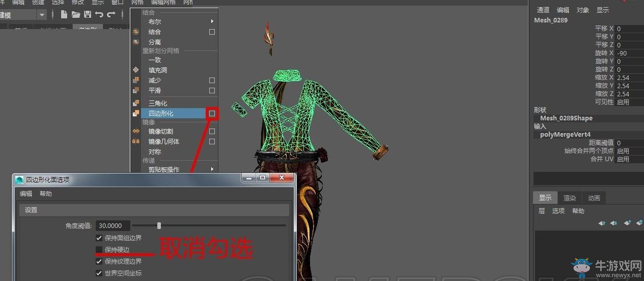The height and width of the screenshot is (281, 644).
Task: Click the Save Scene floppy icon
Action: 88,14
